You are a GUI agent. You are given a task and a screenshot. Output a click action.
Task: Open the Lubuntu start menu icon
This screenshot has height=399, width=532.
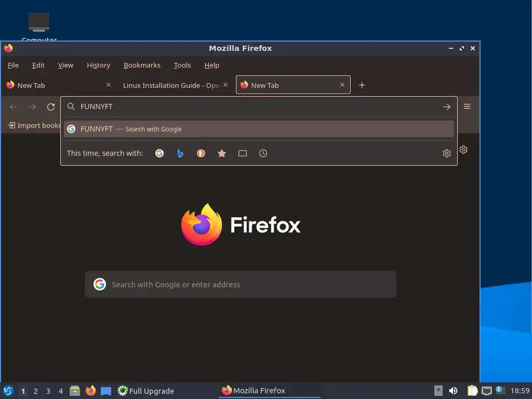8,391
